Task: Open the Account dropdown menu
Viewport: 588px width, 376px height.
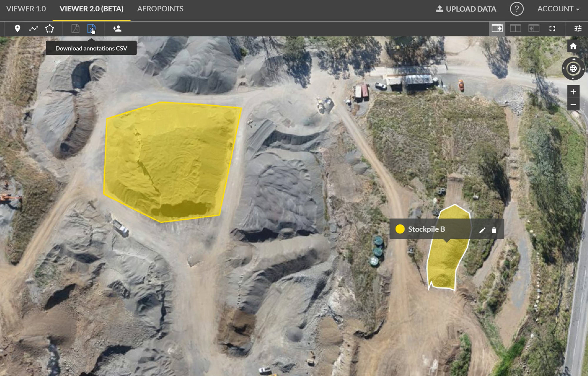Action: pos(558,9)
